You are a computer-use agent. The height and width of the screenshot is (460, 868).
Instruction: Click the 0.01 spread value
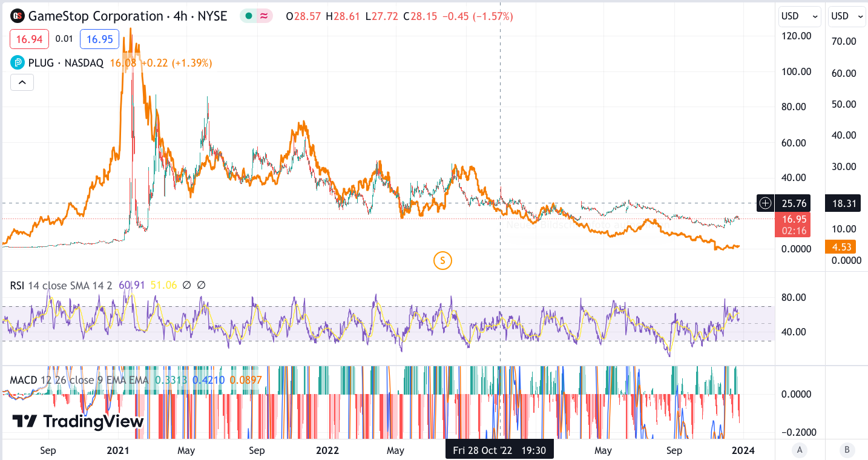point(64,39)
